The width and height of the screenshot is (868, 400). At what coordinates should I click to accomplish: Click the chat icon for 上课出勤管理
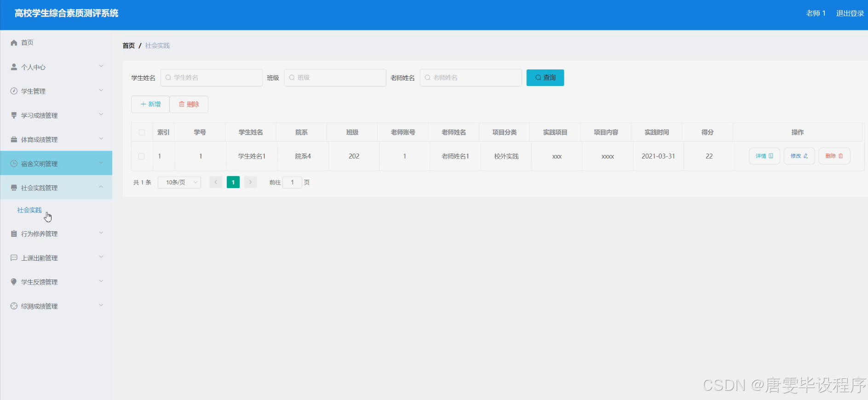pyautogui.click(x=14, y=258)
